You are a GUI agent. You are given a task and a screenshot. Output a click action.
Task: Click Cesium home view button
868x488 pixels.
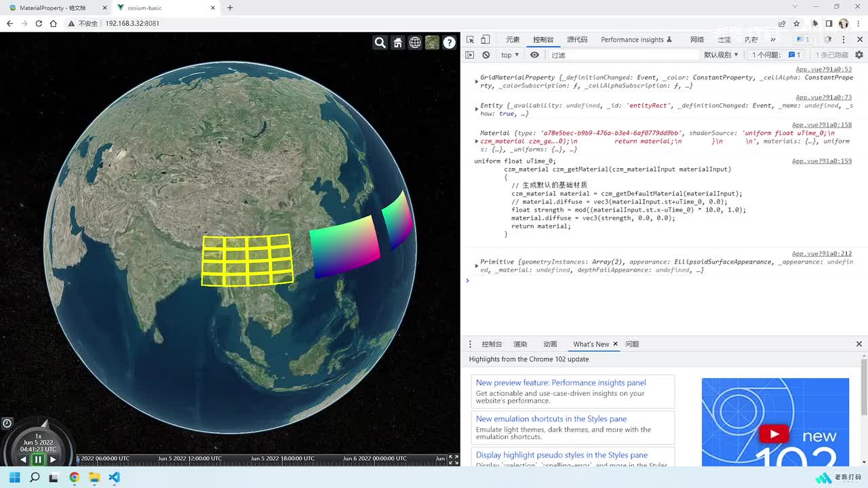tap(398, 43)
